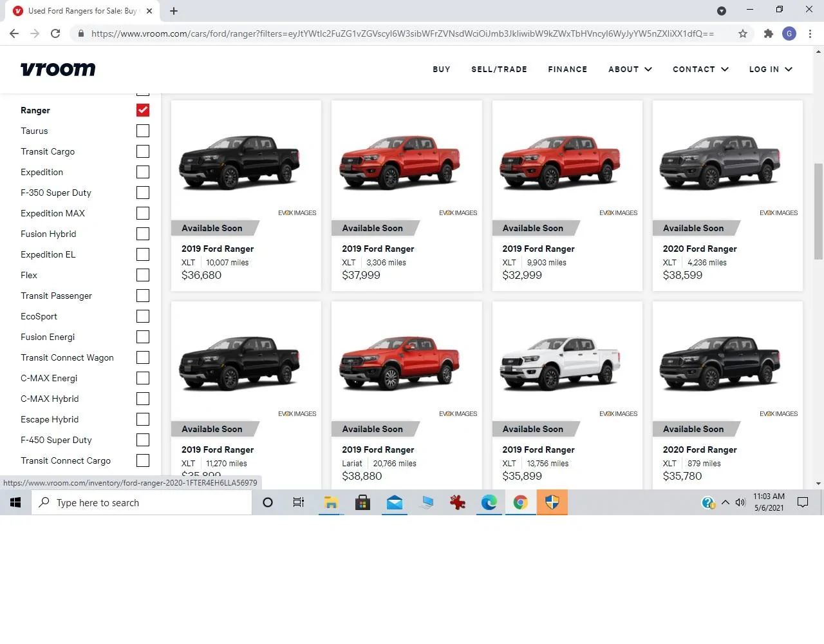824x644 pixels.
Task: Open File Explorer from taskbar
Action: (331, 502)
